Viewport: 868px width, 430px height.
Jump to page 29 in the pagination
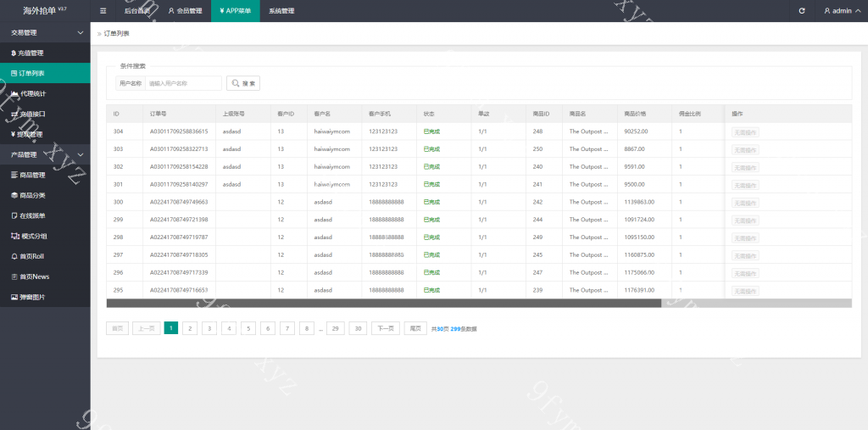click(x=336, y=328)
